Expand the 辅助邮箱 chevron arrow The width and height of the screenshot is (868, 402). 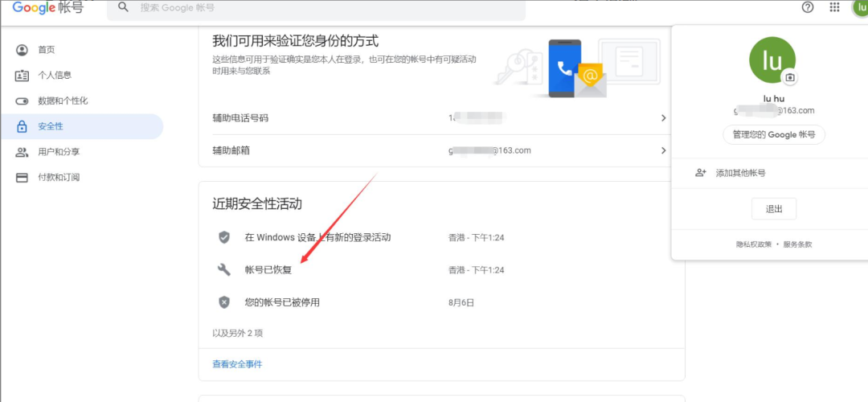(663, 150)
